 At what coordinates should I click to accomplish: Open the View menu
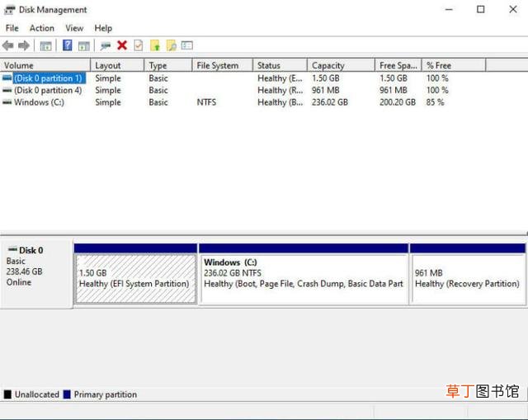74,28
